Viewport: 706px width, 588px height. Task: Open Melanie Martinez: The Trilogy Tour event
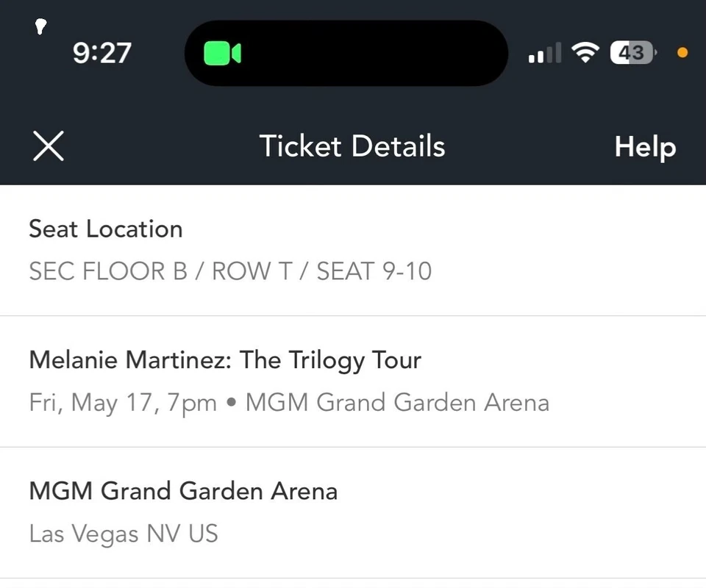click(x=225, y=360)
